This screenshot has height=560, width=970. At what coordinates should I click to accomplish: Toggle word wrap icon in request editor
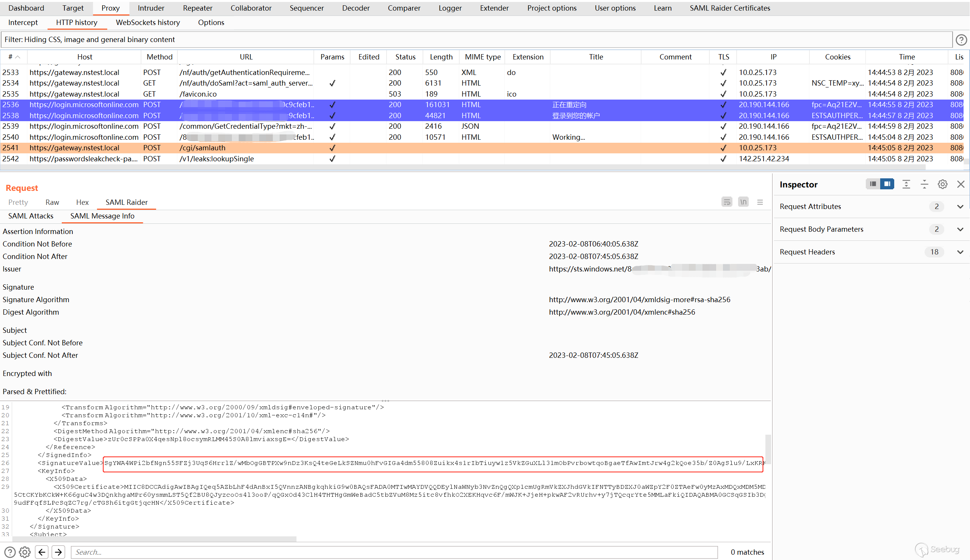pos(726,202)
